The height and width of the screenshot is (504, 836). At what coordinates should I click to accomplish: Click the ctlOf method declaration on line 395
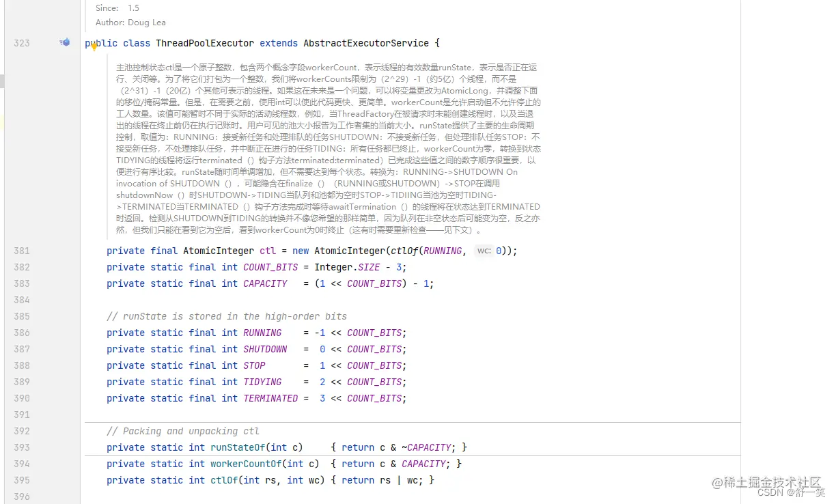click(224, 480)
